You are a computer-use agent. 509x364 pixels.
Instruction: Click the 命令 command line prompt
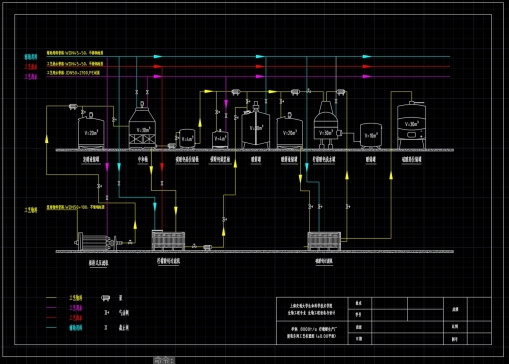point(164,360)
